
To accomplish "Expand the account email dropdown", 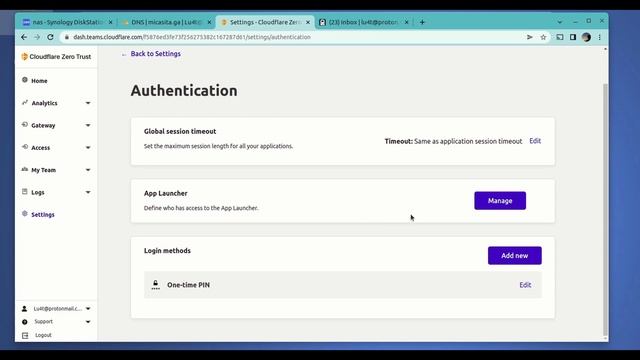I will 88,309.
